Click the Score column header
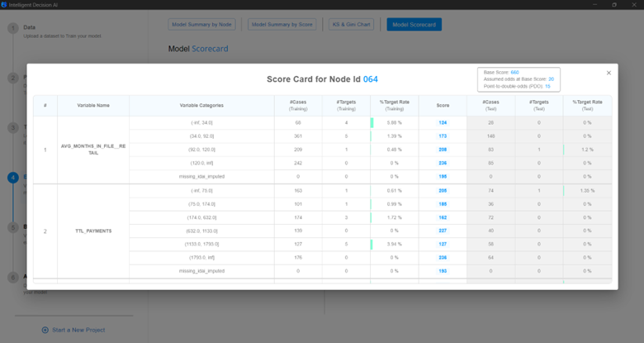The height and width of the screenshot is (343, 644). tap(443, 105)
